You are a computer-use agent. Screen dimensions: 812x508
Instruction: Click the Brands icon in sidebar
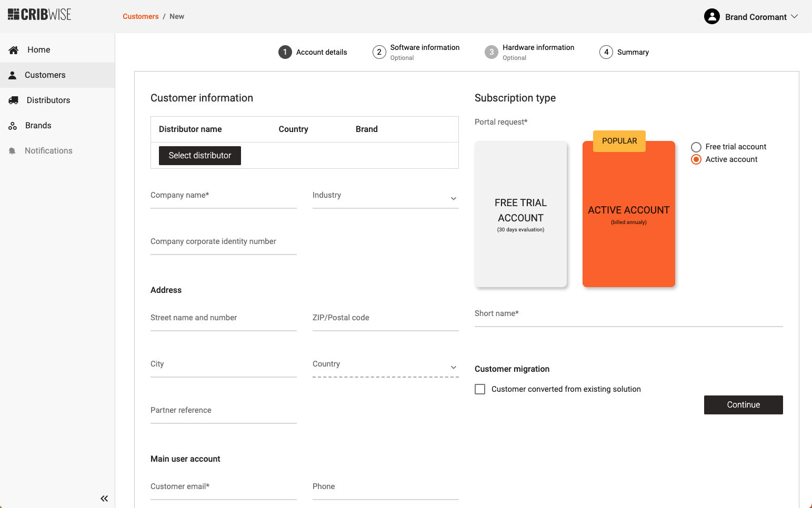click(x=13, y=126)
